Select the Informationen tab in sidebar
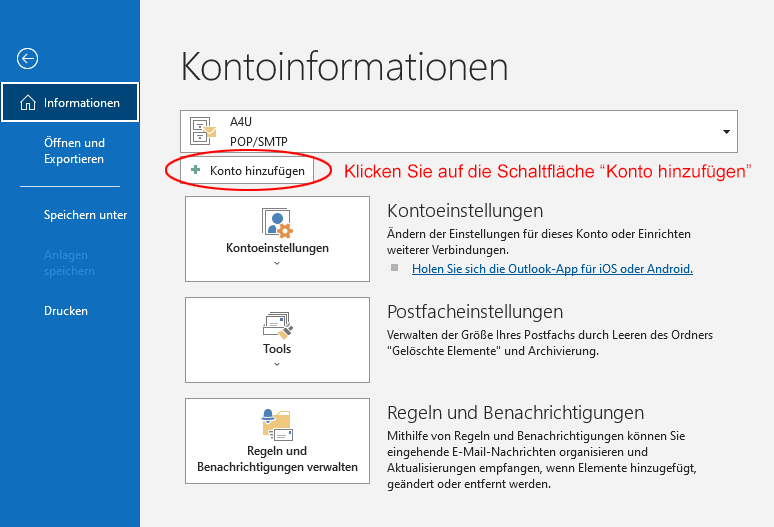The height and width of the screenshot is (527, 774). [x=70, y=102]
